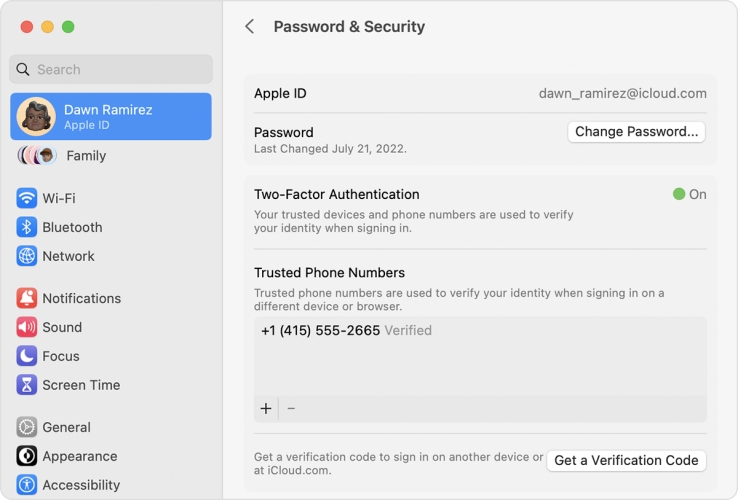This screenshot has width=738, height=500.
Task: Open the General gear icon
Action: [27, 427]
